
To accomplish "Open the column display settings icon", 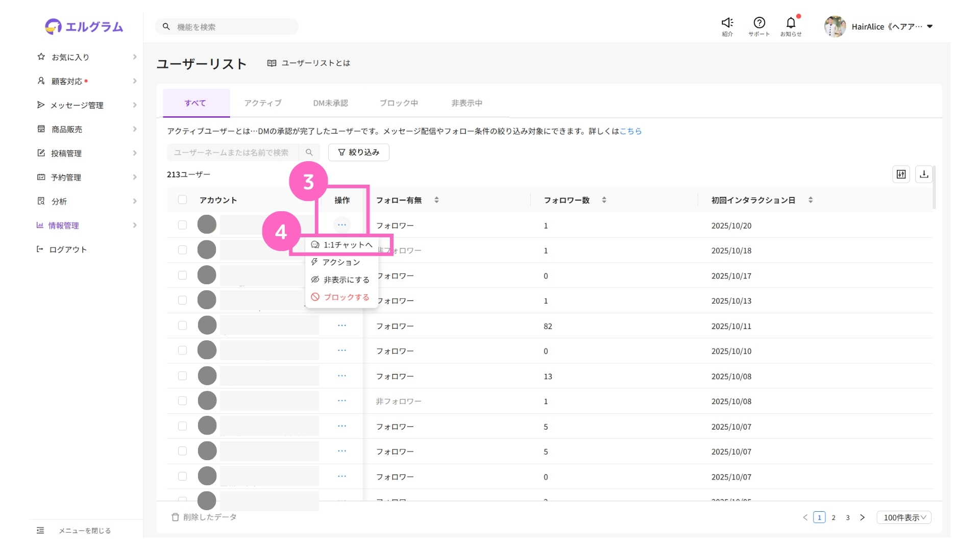I will pos(901,174).
